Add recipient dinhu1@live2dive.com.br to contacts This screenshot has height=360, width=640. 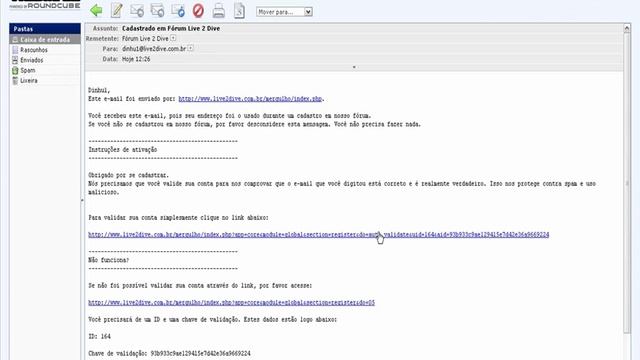[191, 48]
